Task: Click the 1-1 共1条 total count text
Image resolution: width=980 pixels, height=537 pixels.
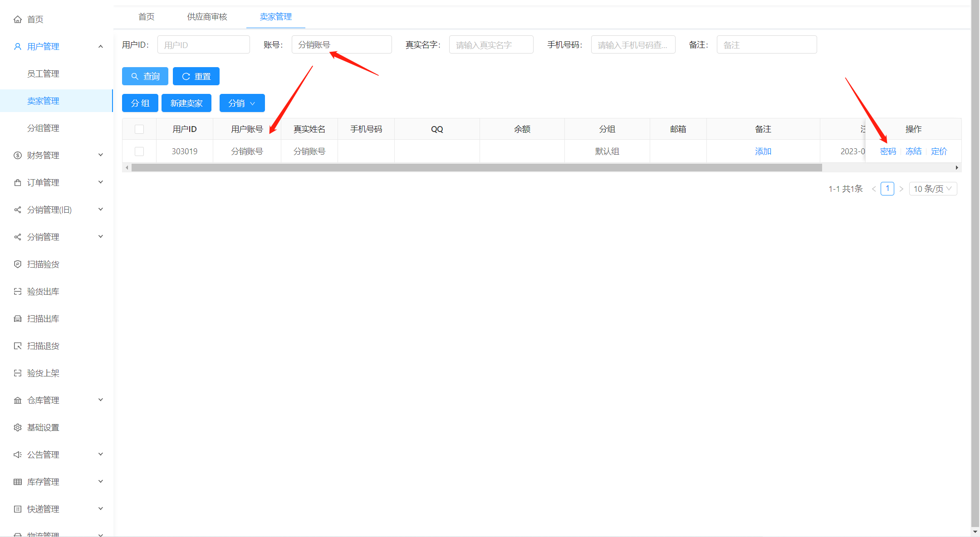Action: (x=846, y=189)
